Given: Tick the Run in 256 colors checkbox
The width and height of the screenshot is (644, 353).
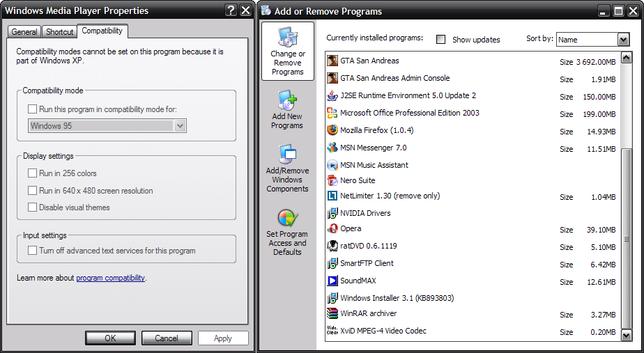Looking at the screenshot, I should tap(32, 173).
